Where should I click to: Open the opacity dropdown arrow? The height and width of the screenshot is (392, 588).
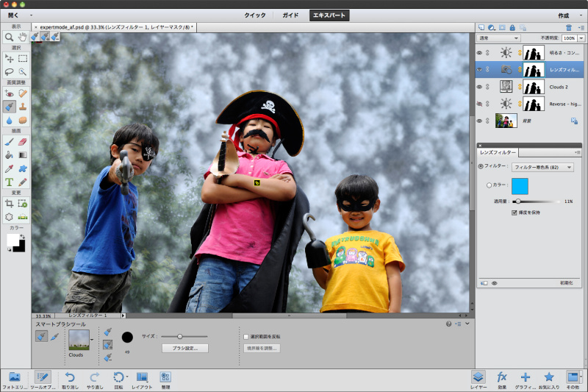[581, 38]
